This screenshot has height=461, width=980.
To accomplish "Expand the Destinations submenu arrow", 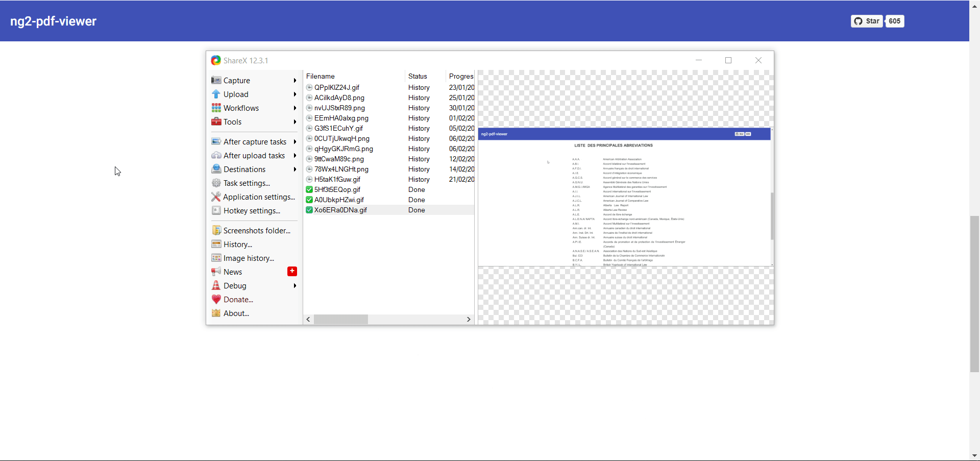I will (295, 169).
